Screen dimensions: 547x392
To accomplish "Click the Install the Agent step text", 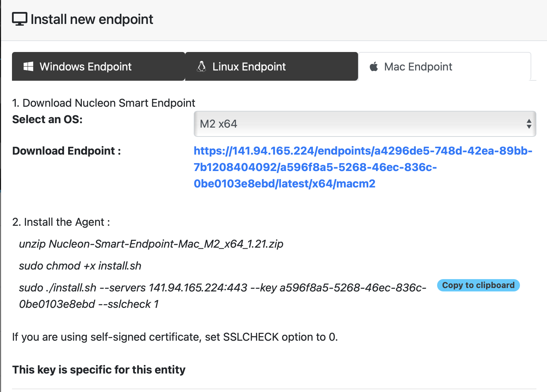I will click(x=61, y=222).
